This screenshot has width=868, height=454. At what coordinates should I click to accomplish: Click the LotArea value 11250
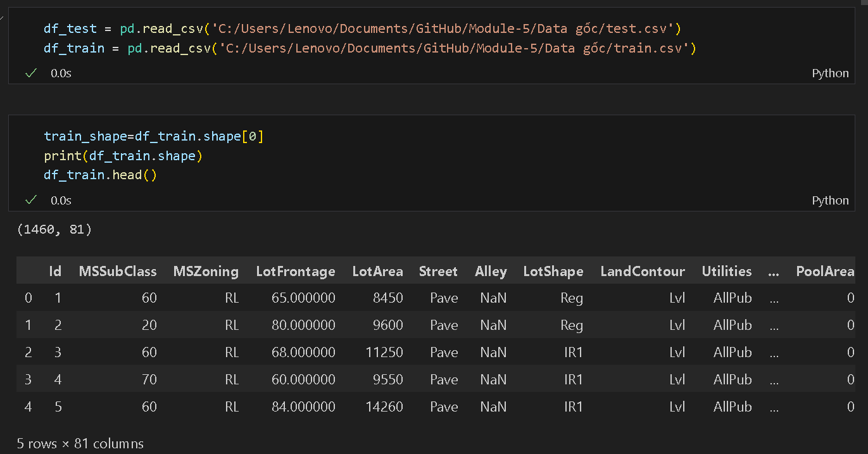(x=384, y=352)
